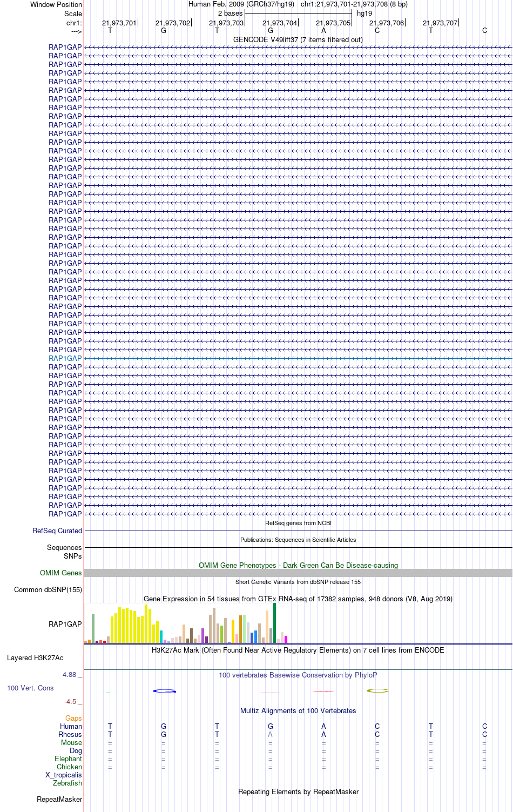513x812 pixels.
Task: Click the RAP1GAP label beside the GTEx bar chart
Action: coord(65,624)
